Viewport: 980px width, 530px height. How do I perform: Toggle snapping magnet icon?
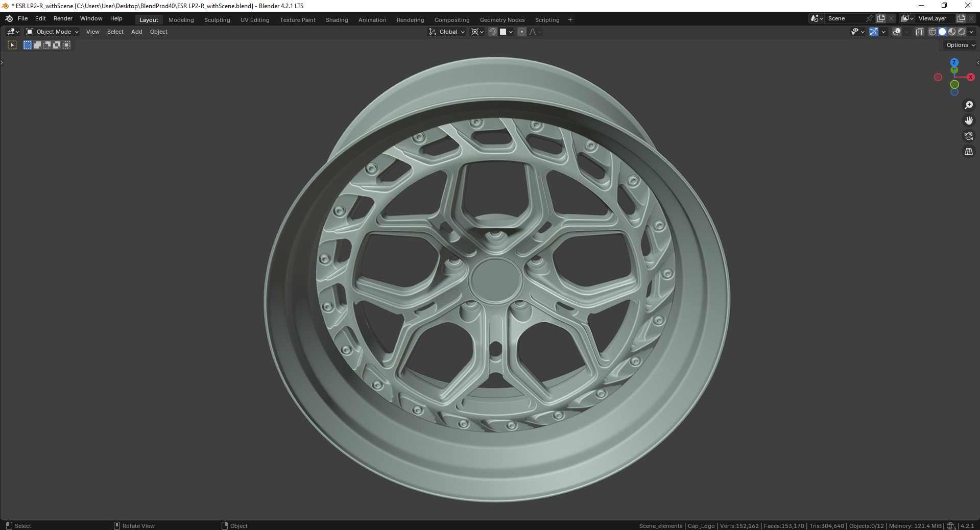coord(493,32)
